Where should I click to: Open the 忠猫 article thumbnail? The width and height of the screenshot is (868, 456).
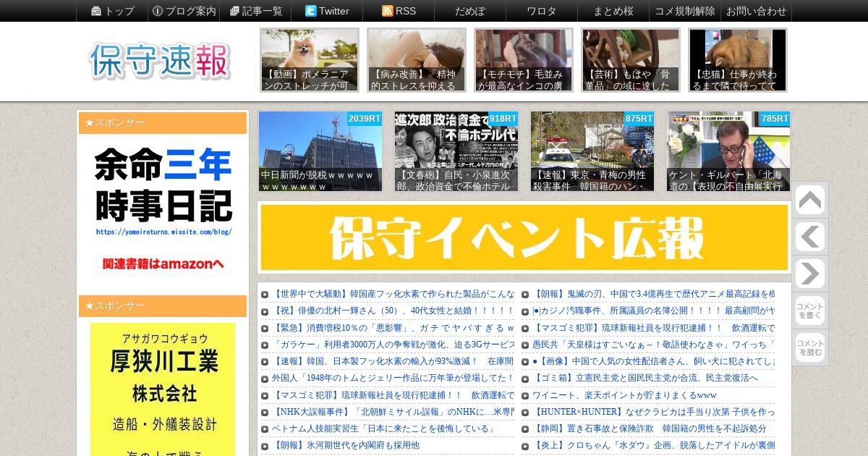[738, 60]
